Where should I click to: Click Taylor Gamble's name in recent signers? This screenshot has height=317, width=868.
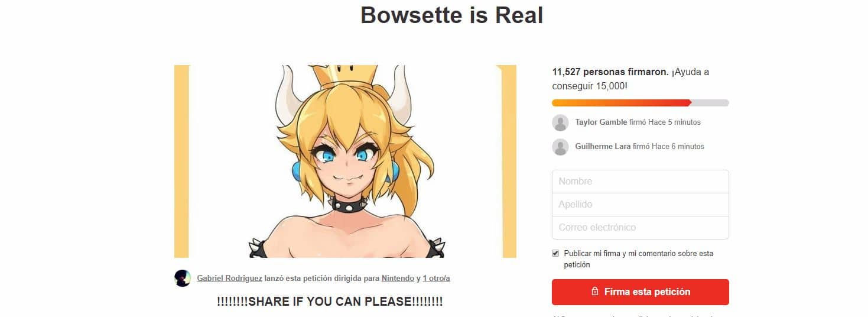coord(601,122)
